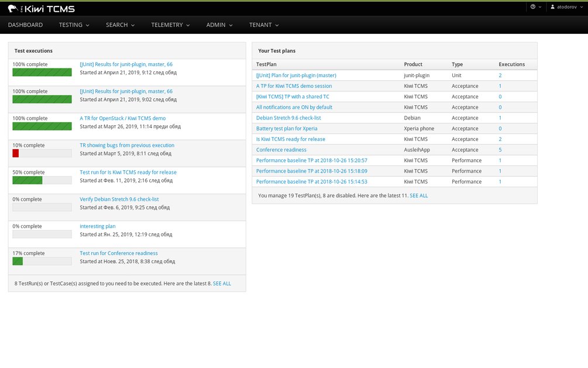This screenshot has width=588, height=368.
Task: Click SEE ALL under Your Test plans
Action: [x=418, y=195]
